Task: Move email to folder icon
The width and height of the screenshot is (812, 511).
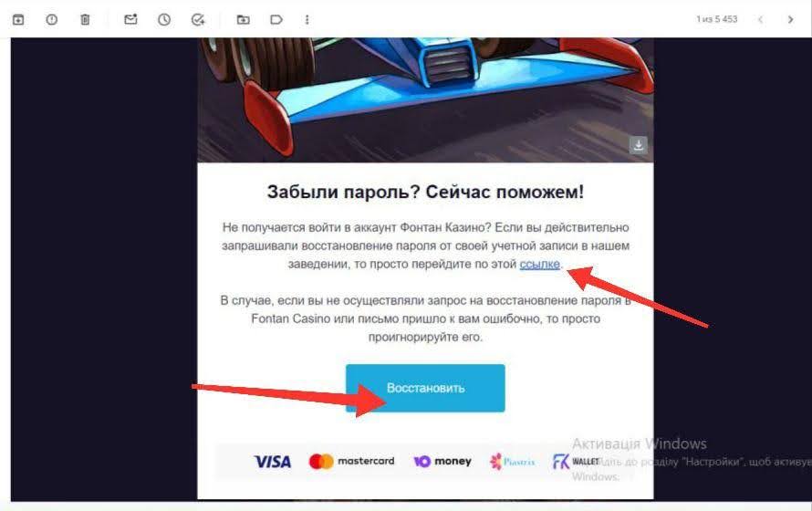Action: 243,20
